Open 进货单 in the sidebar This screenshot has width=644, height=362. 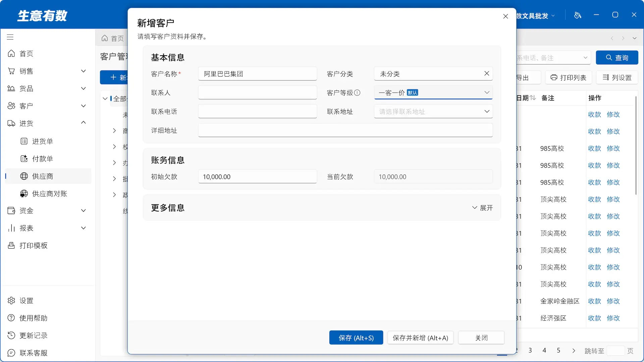tap(42, 141)
